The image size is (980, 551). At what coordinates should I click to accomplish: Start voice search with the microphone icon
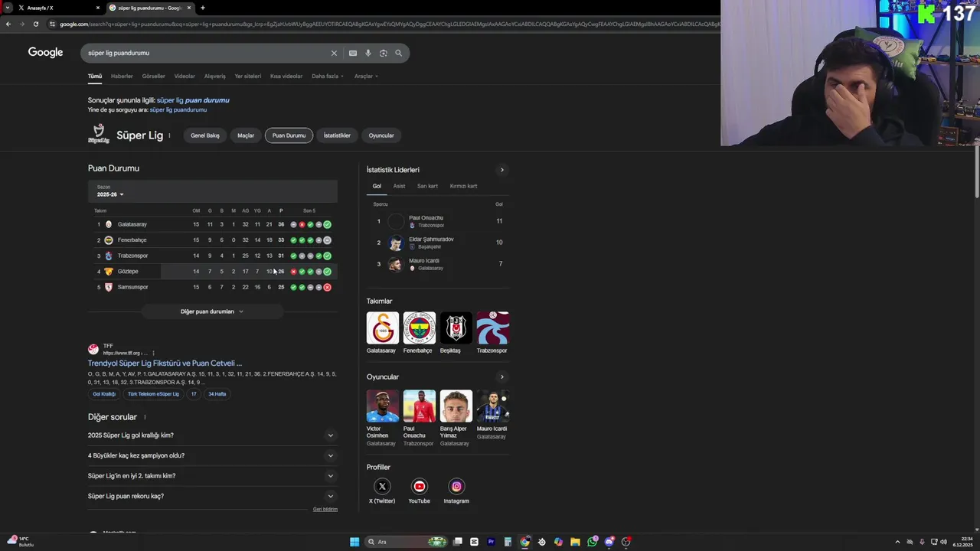368,53
